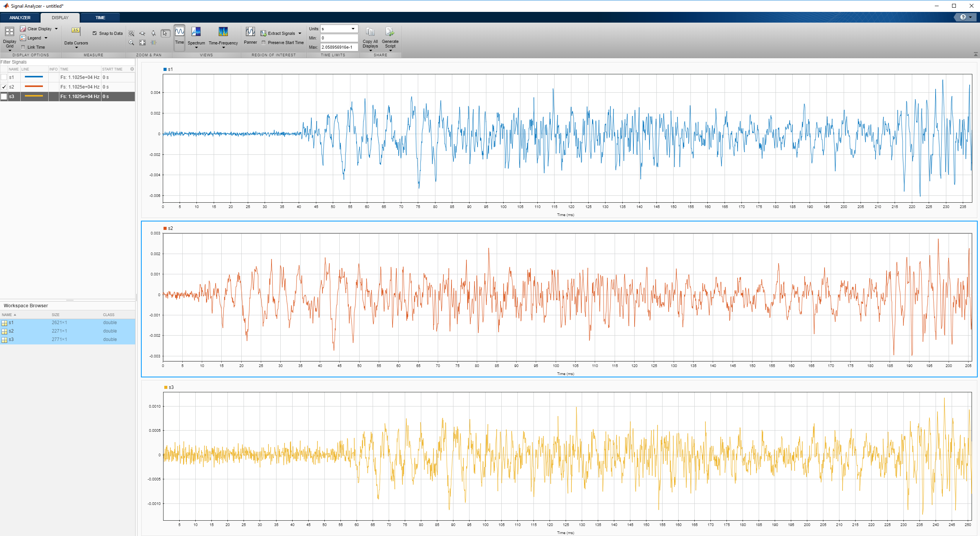Open the TIME tab
980x536 pixels.
click(x=100, y=18)
